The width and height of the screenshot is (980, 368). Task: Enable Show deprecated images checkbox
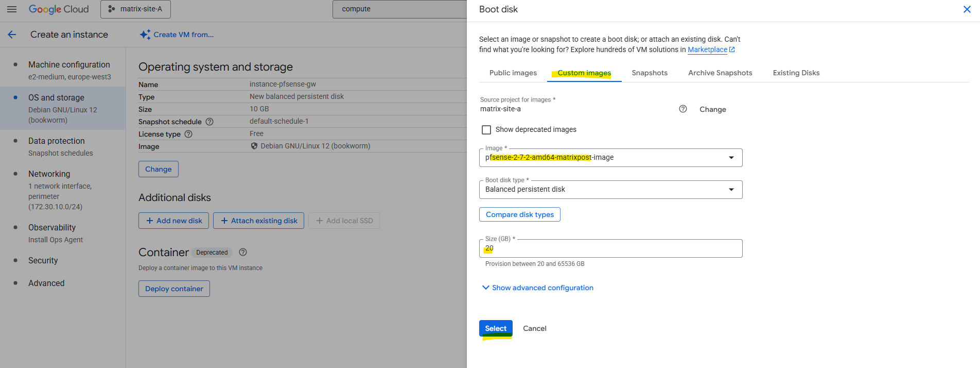pyautogui.click(x=486, y=130)
